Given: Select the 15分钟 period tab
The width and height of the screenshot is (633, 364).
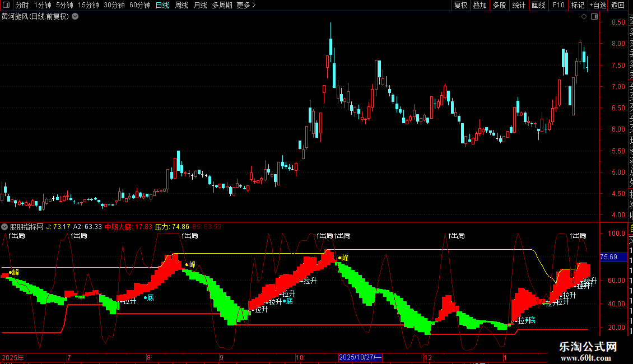Looking at the screenshot, I should click(88, 5).
